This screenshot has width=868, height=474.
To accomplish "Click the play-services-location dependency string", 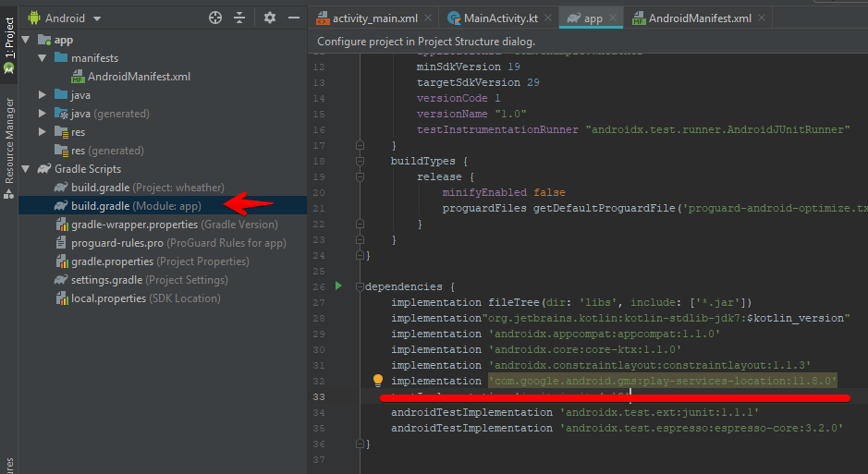I will pyautogui.click(x=662, y=381).
